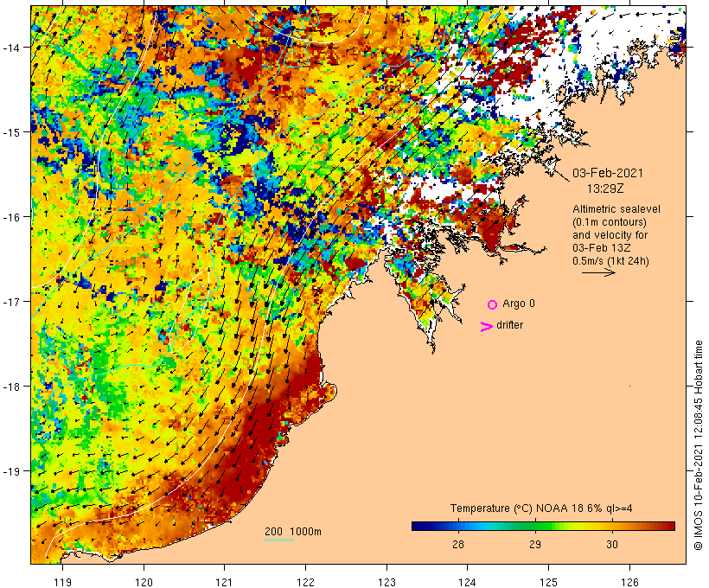
Task: Click the '0.5m/s (1kt 24h)' text
Action: click(611, 261)
